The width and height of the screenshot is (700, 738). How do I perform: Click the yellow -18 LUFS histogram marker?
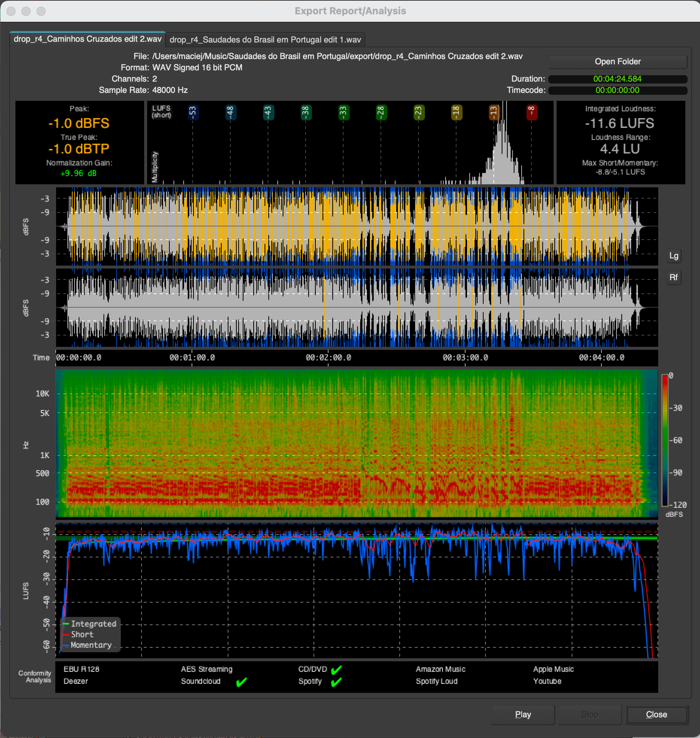[456, 112]
